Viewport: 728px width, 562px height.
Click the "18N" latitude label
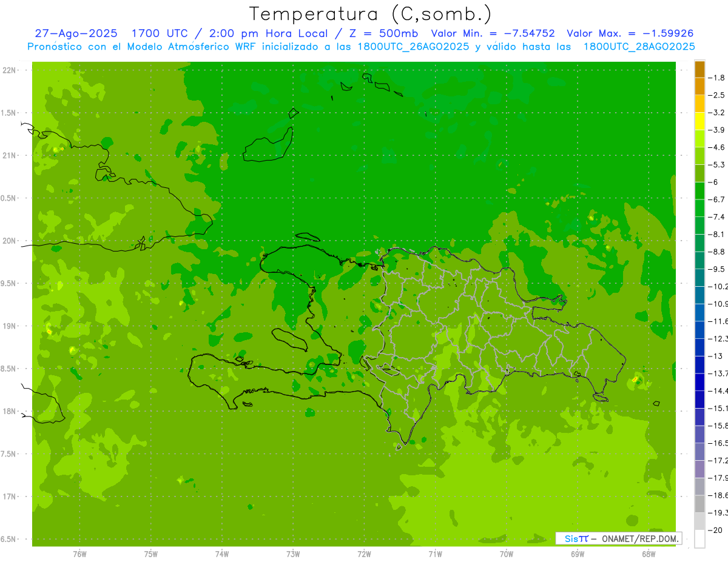coord(9,411)
